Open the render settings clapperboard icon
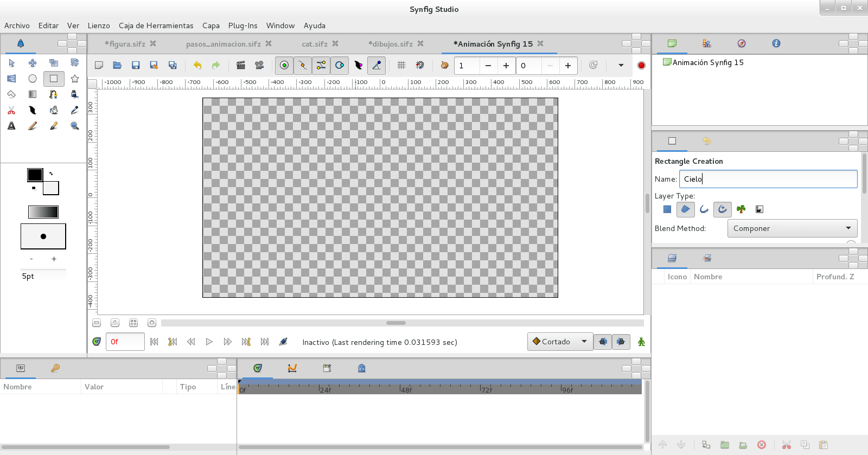Viewport: 868px width, 455px height. 241,65
